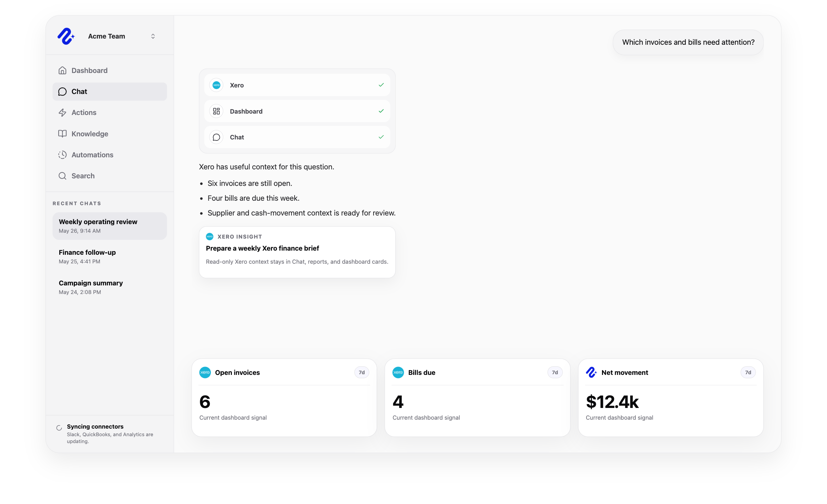Viewport: 827px width, 504px height.
Task: Click the Xero icon on Open invoices card
Action: 205,372
